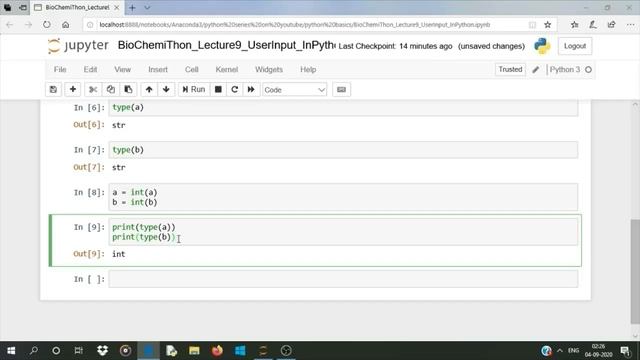Click the Jupyter logo
Screen dimensions: 640x360
[x=78, y=45]
